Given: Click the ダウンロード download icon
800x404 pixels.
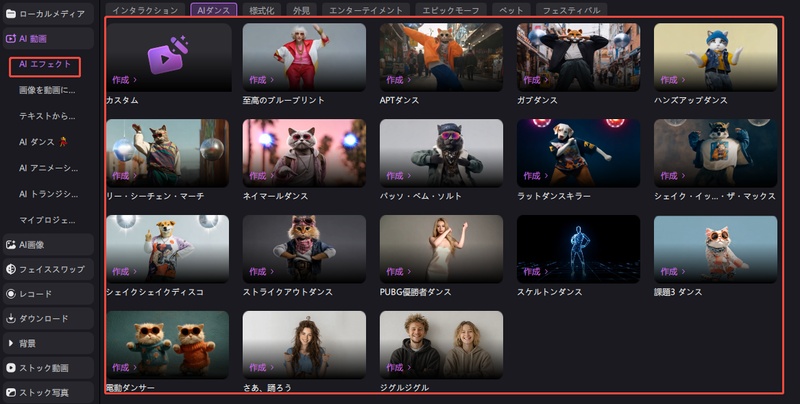Looking at the screenshot, I should pos(11,319).
